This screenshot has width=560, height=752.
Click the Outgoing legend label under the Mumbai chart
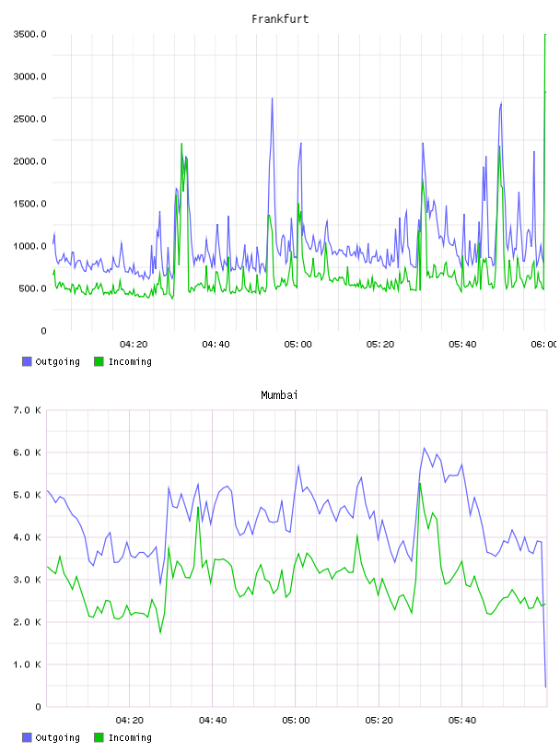[x=57, y=738]
